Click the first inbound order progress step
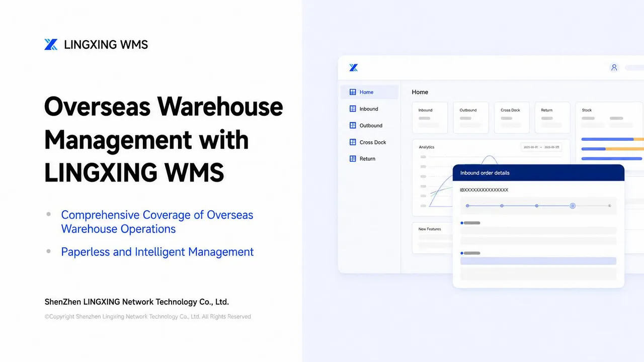Screen dimensions: 644x362 coord(467,206)
